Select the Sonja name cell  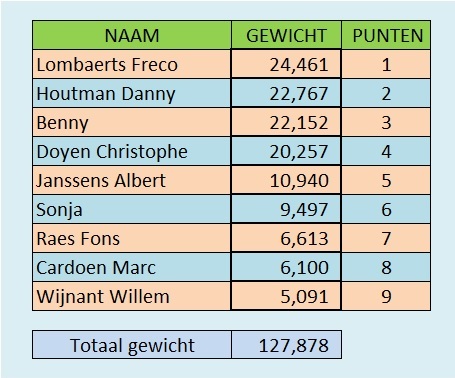132,209
